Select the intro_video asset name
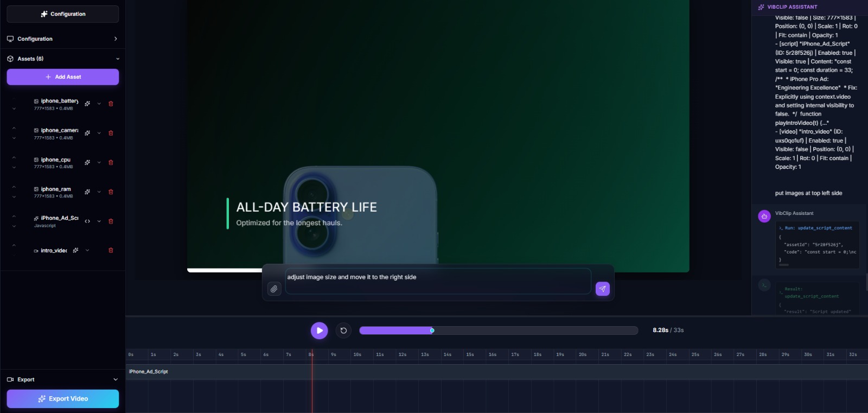Image resolution: width=868 pixels, height=413 pixels. click(54, 251)
